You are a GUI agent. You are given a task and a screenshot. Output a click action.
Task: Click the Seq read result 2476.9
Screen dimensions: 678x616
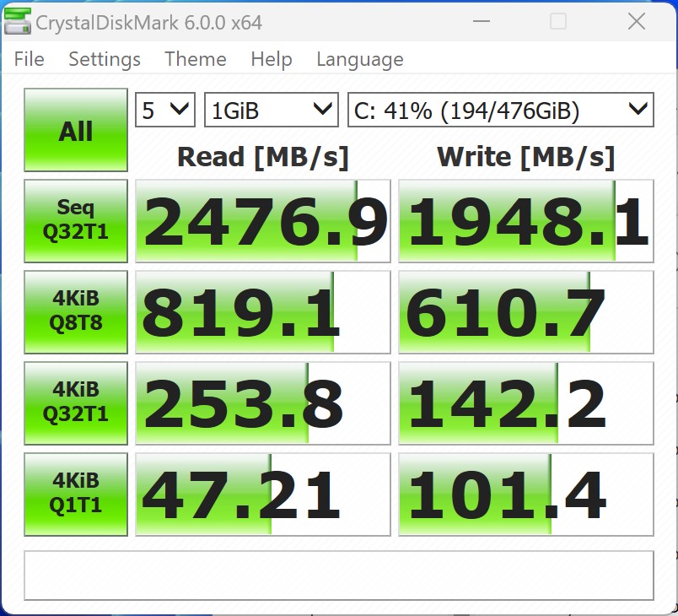(x=263, y=220)
